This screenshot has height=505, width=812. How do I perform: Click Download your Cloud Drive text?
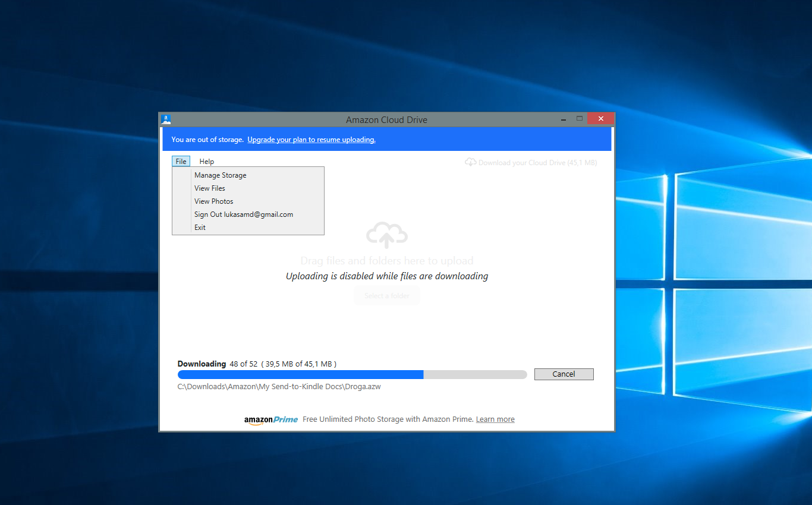pyautogui.click(x=537, y=163)
